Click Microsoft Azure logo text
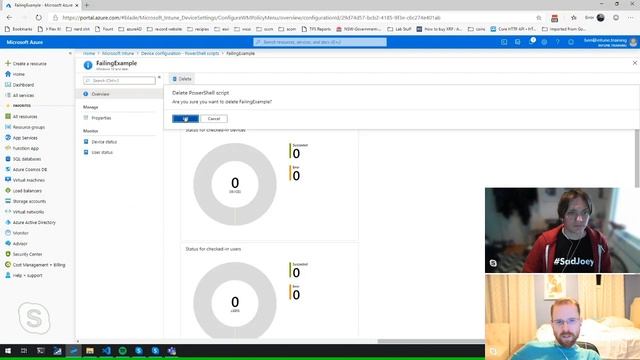Screen dimensions: 640x360 pos(24,42)
